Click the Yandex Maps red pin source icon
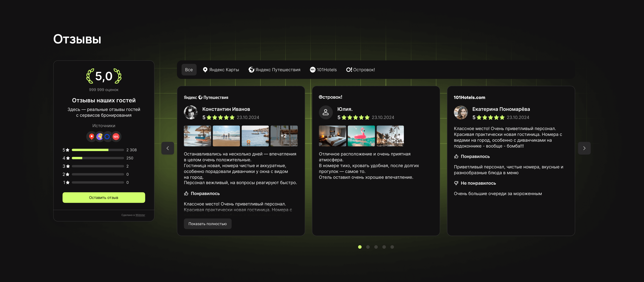This screenshot has width=644, height=282. pos(92,137)
